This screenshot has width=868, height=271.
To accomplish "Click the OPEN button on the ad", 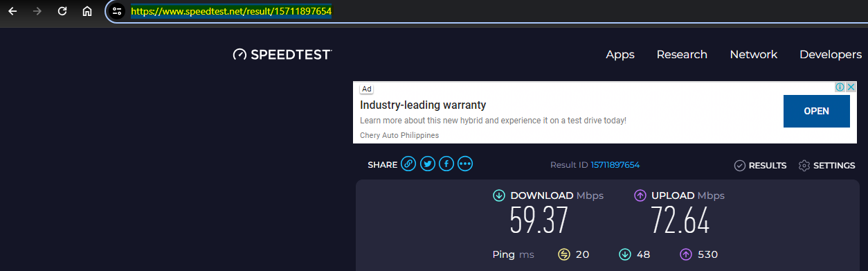I will click(817, 111).
